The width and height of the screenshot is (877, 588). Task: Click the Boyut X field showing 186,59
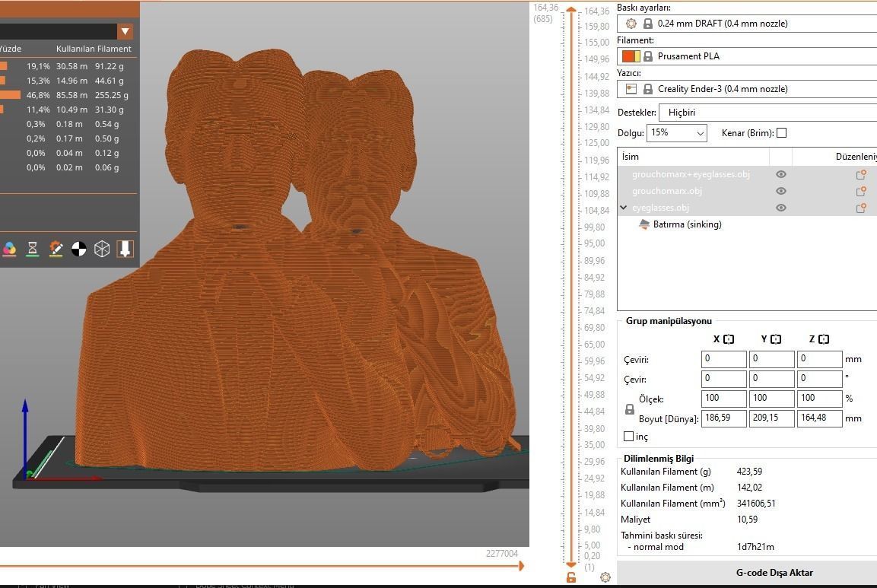coord(724,418)
